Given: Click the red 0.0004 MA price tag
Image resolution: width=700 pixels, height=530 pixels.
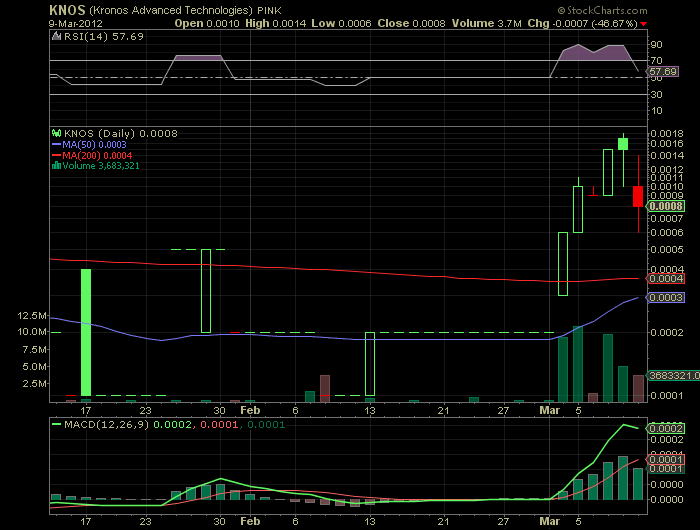Looking at the screenshot, I should tap(665, 278).
